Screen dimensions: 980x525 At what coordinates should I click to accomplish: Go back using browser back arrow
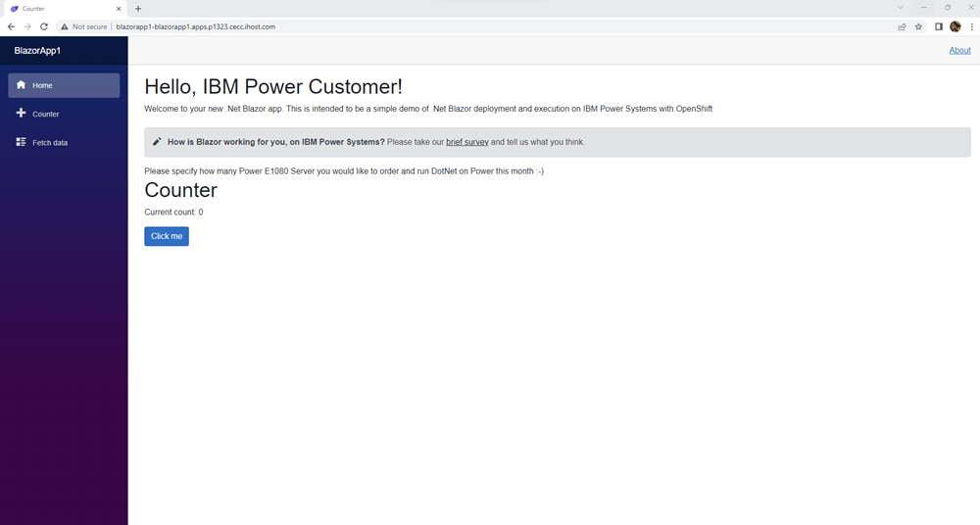[x=11, y=26]
